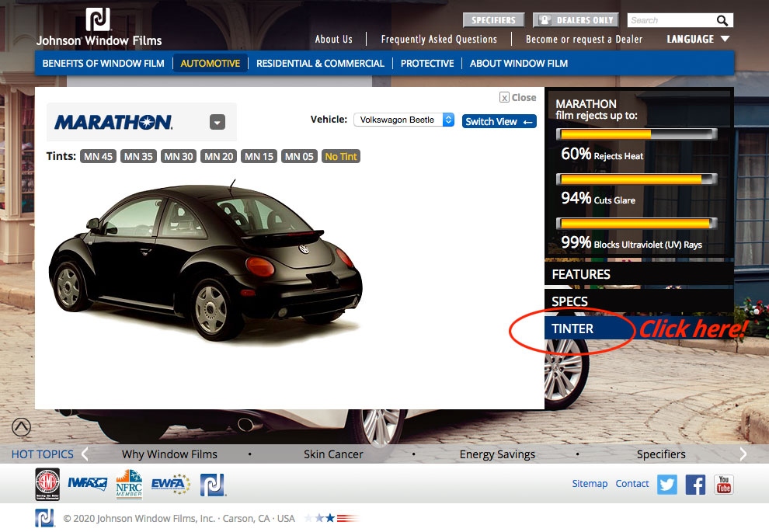Open the Vehicle selection dropdown
This screenshot has width=769, height=532.
tap(404, 120)
